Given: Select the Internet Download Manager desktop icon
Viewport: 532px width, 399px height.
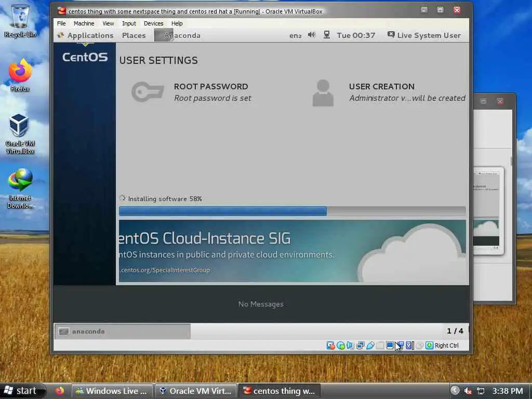Looking at the screenshot, I should (x=20, y=189).
